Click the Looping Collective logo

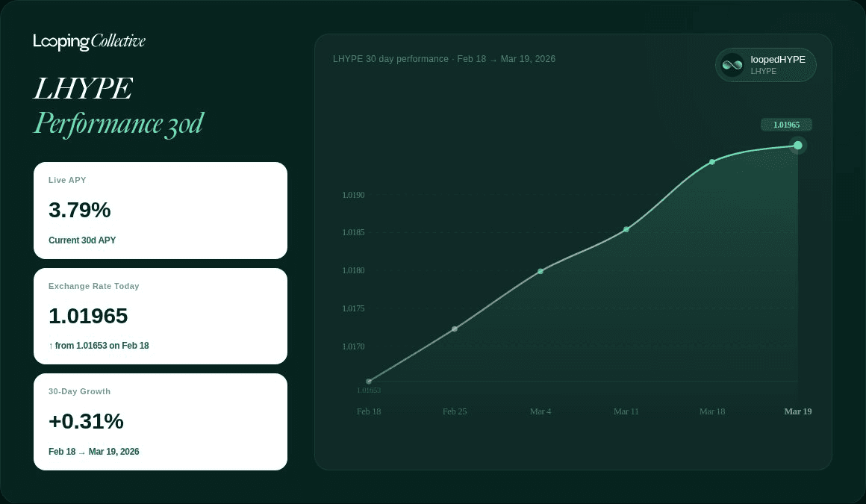pos(89,42)
